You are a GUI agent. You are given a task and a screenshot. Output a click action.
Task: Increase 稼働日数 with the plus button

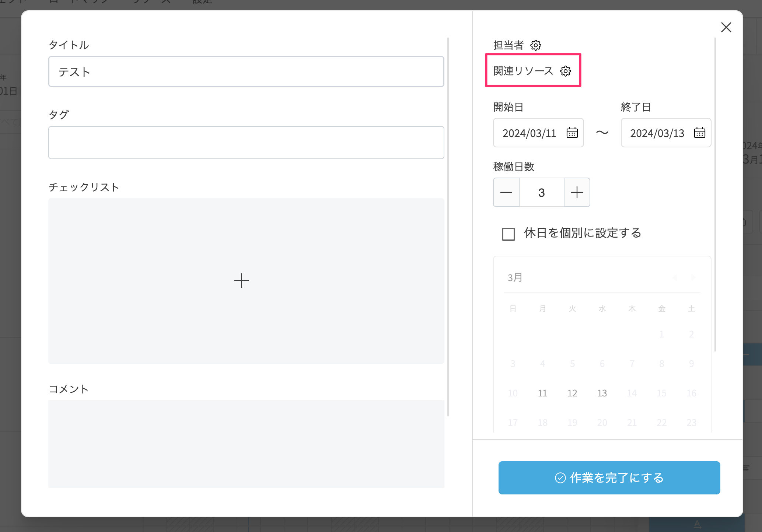tap(577, 192)
